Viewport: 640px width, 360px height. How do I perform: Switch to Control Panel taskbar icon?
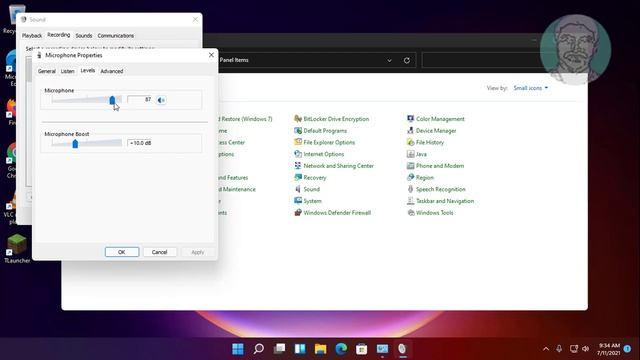(382, 349)
